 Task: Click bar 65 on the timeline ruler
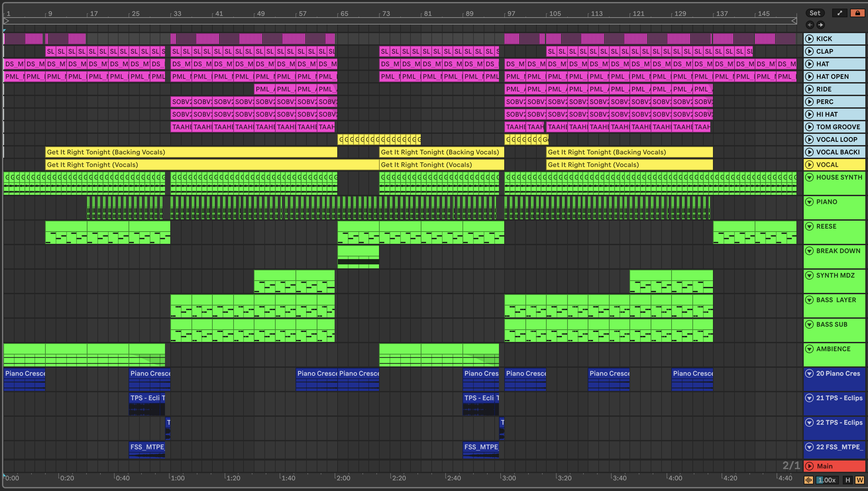click(x=344, y=14)
